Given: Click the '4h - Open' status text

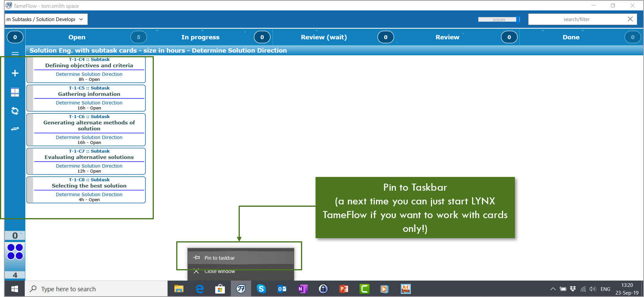Looking at the screenshot, I should 89,200.
